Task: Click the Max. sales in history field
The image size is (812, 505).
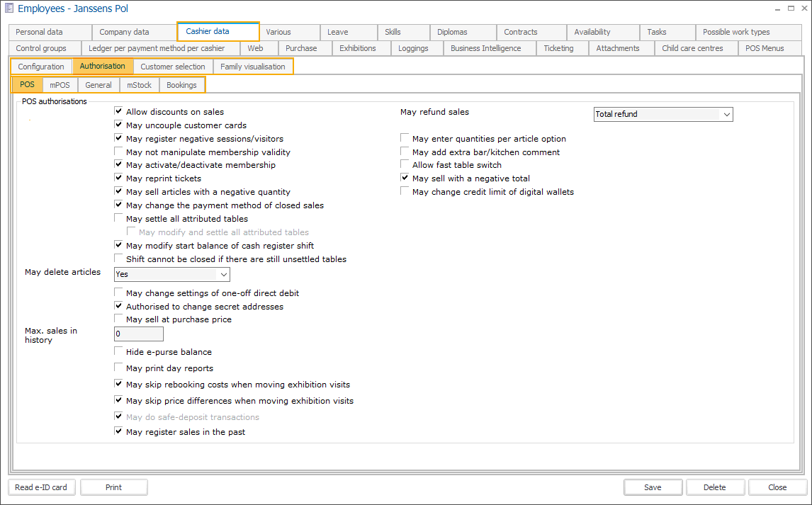Action: [138, 334]
